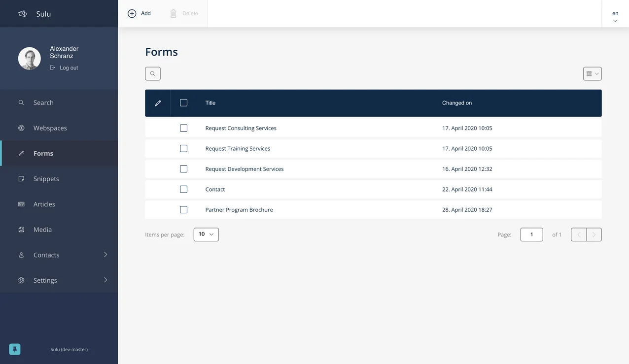
Task: Click inside the page number field
Action: [x=531, y=234]
